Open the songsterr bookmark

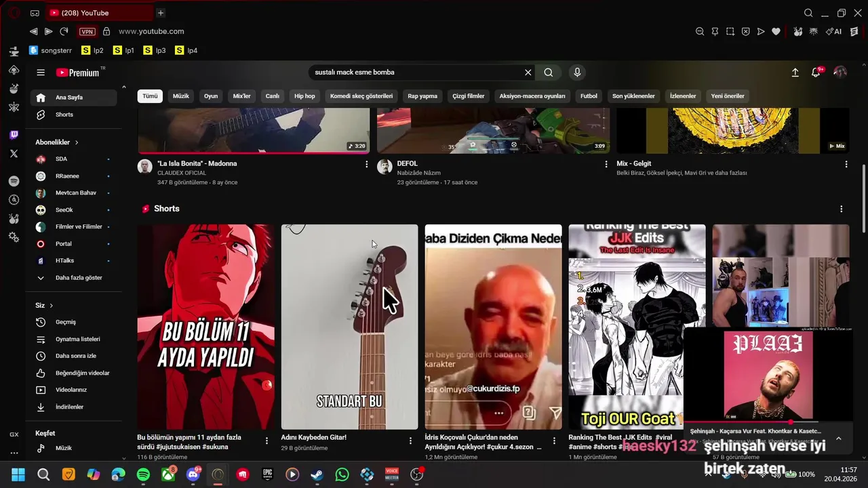pos(51,50)
